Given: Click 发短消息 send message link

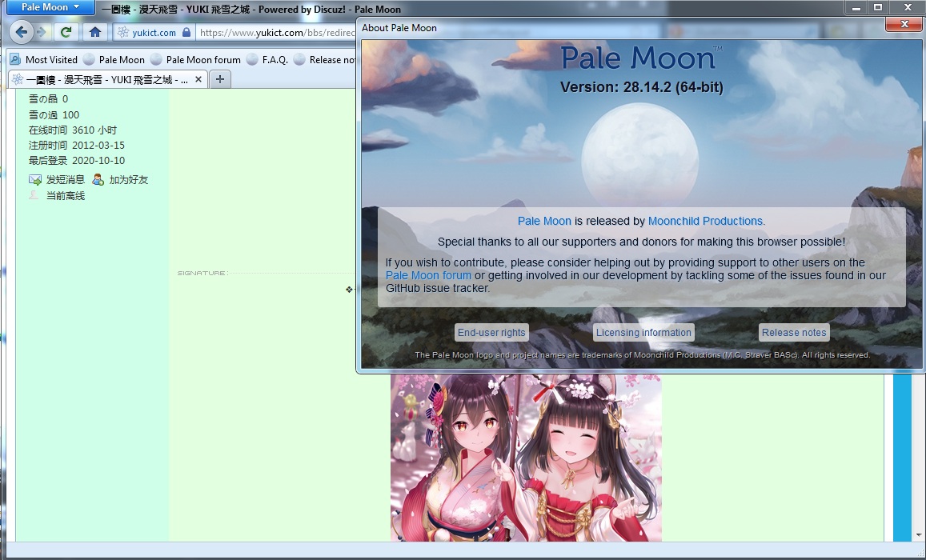Looking at the screenshot, I should (66, 179).
